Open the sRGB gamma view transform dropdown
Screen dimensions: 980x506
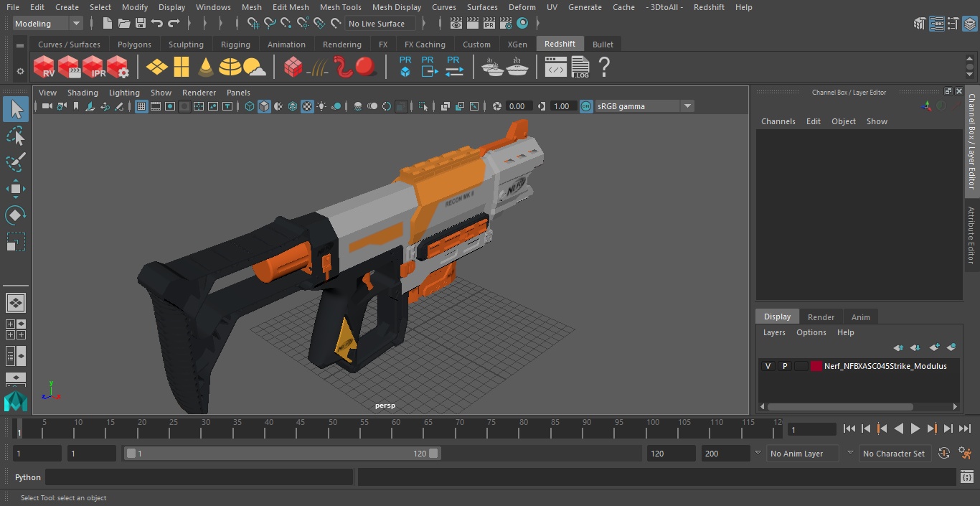coord(644,106)
